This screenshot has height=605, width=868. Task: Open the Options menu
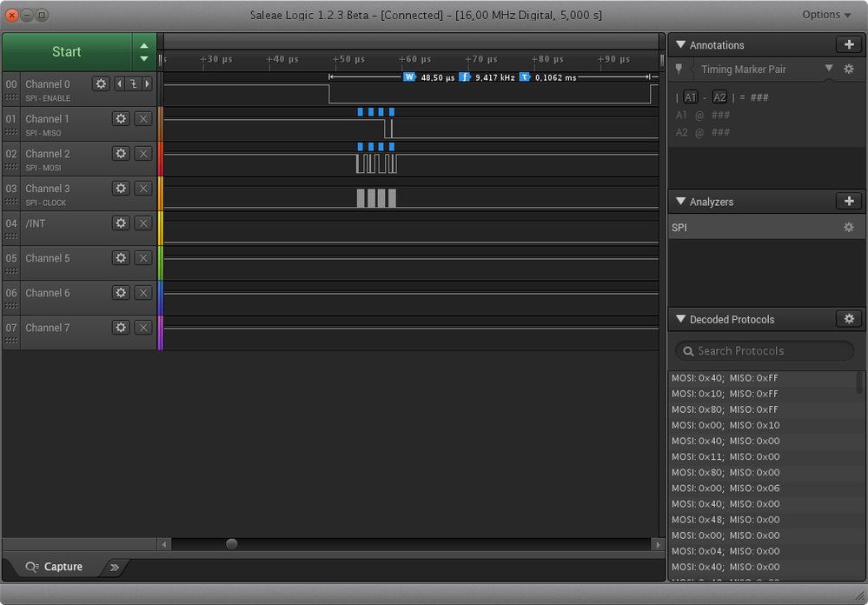pos(826,15)
